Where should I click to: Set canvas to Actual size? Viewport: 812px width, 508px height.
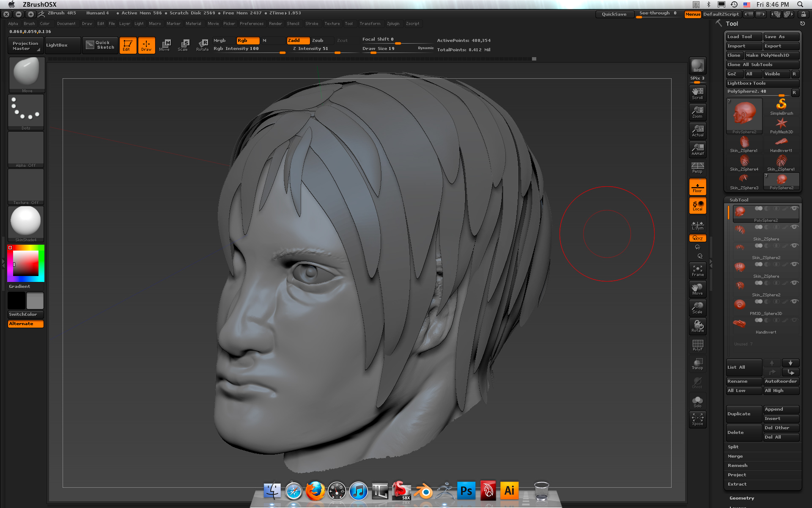tap(697, 130)
